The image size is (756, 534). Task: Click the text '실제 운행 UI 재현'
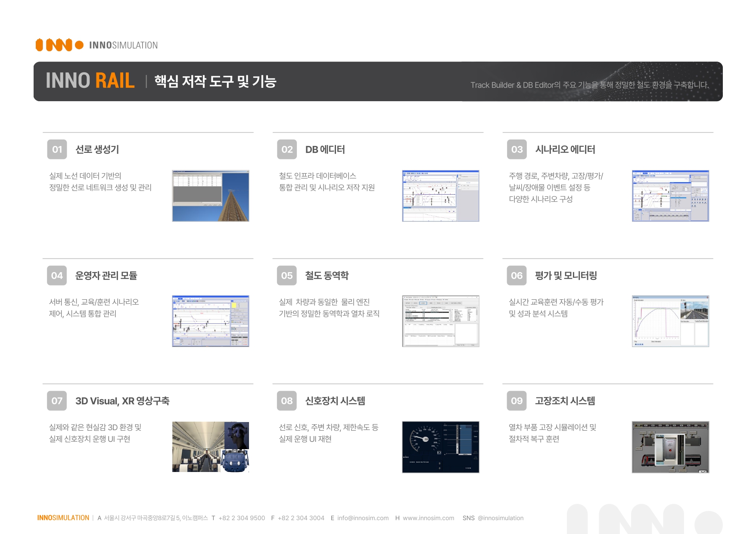(305, 439)
